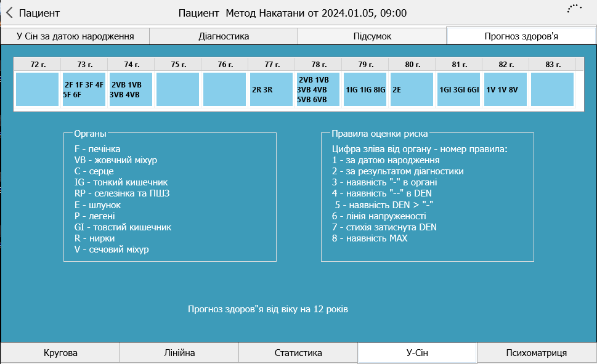Select the age 78 forecast cell

pos(318,89)
